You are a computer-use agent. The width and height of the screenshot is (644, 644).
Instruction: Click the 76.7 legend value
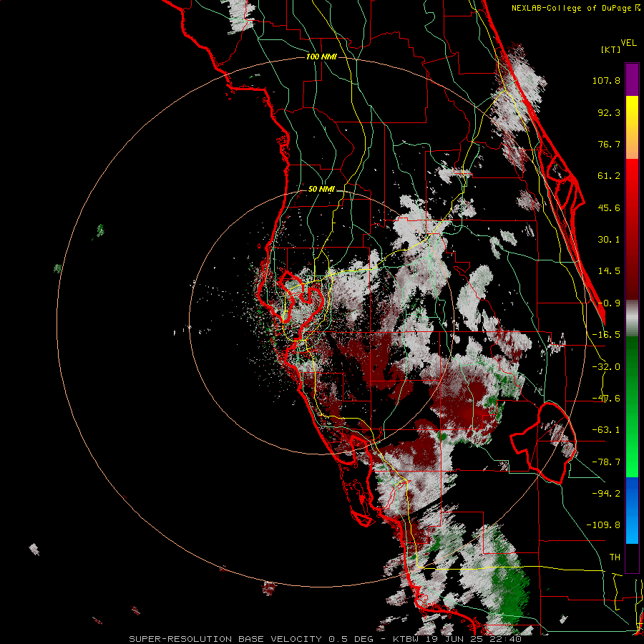point(609,144)
